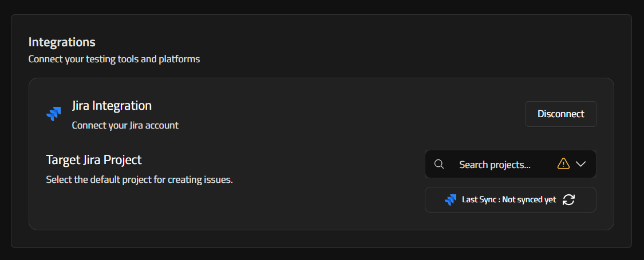Click the magnifier icon in project search
Image resolution: width=644 pixels, height=260 pixels.
(x=439, y=165)
